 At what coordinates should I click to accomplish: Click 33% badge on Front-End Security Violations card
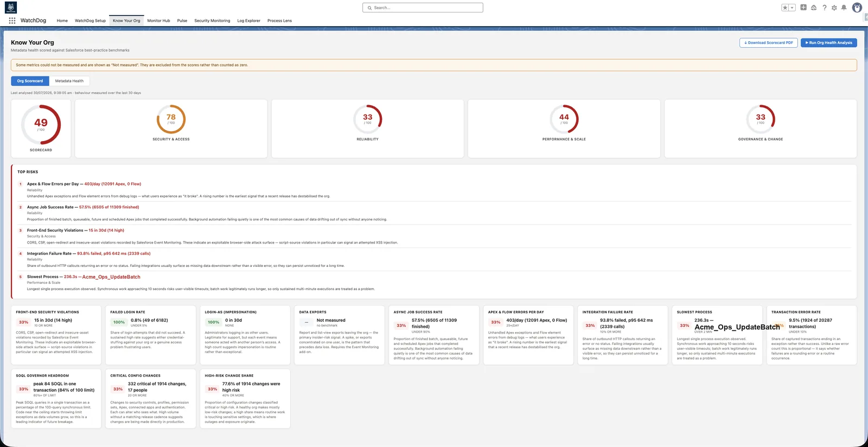[24, 322]
